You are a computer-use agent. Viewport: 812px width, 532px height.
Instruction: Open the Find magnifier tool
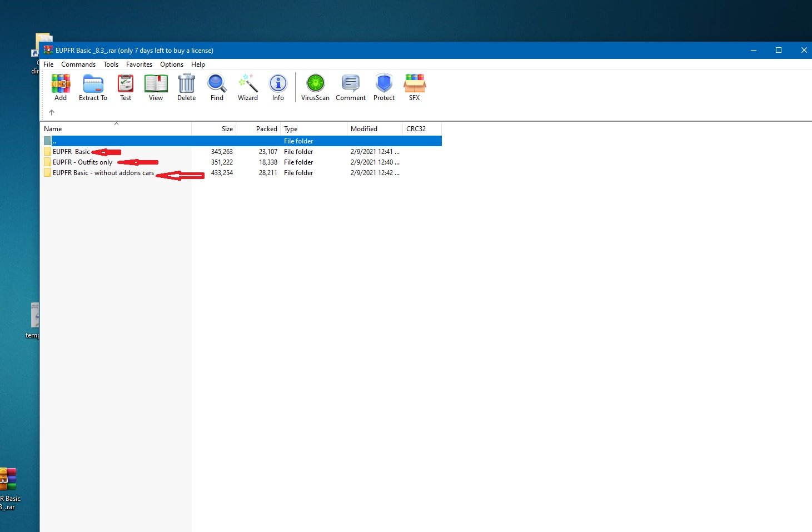[x=217, y=87]
